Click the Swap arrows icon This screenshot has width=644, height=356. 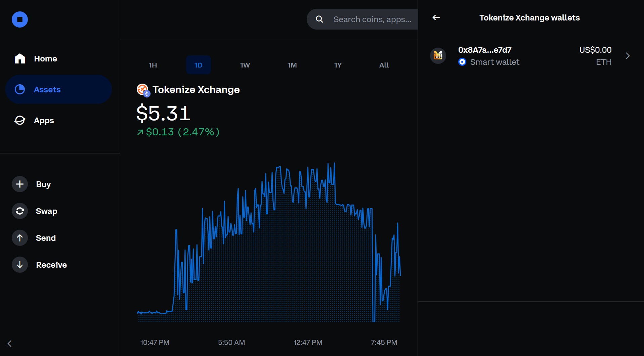[20, 211]
